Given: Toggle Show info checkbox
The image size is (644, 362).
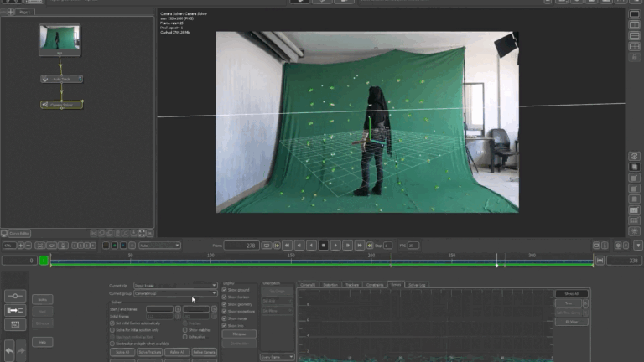Looking at the screenshot, I should click(x=224, y=326).
